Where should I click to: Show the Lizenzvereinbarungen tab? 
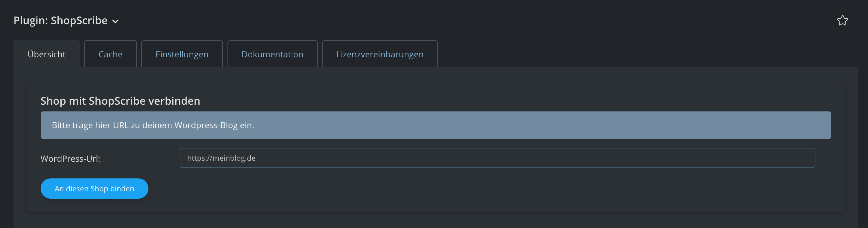(x=380, y=54)
